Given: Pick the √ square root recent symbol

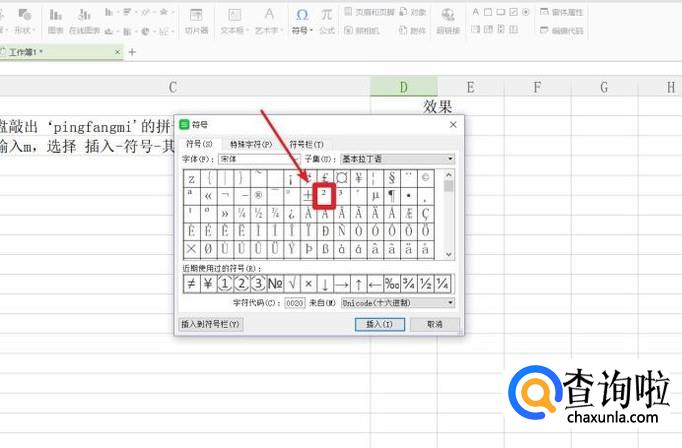Looking at the screenshot, I should [x=292, y=284].
